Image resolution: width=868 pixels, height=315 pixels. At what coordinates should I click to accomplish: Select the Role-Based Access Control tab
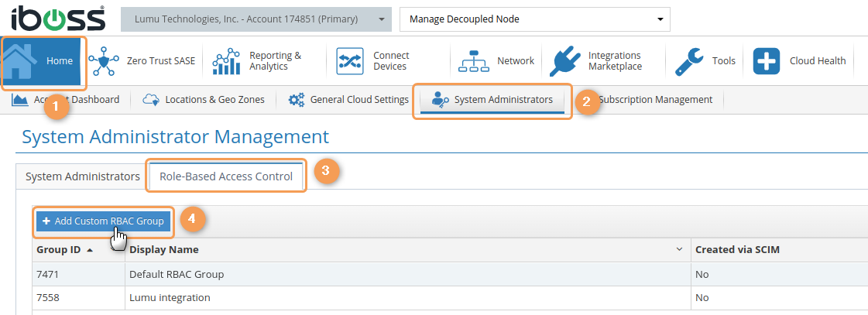226,176
